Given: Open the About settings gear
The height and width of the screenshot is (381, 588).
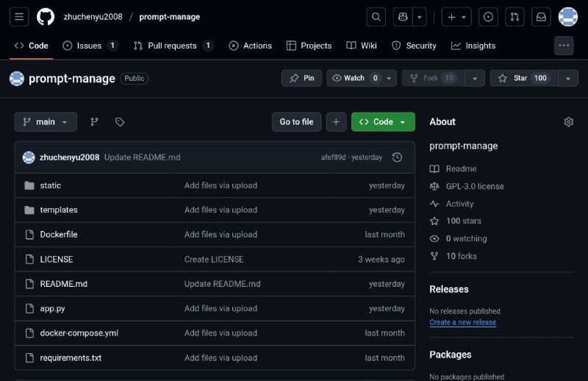Looking at the screenshot, I should point(568,122).
